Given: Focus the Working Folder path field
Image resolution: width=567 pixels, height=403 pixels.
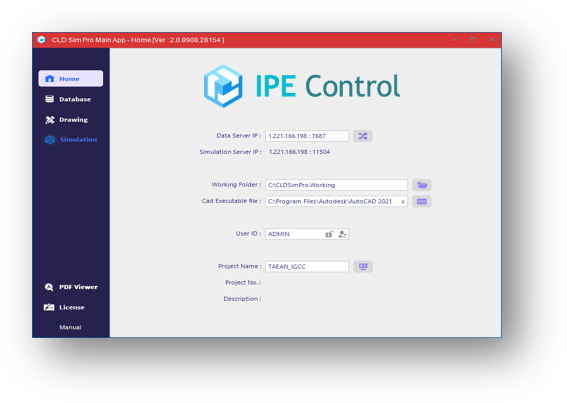Looking at the screenshot, I should [336, 185].
